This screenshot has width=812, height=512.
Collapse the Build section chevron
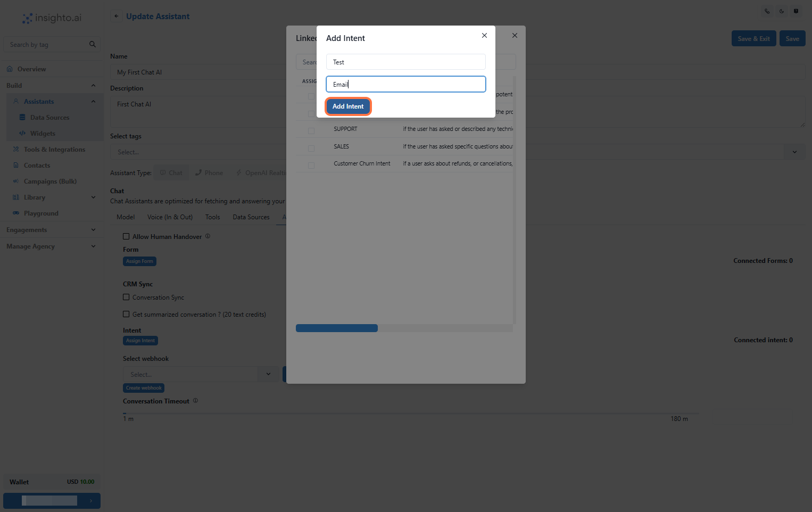click(93, 85)
